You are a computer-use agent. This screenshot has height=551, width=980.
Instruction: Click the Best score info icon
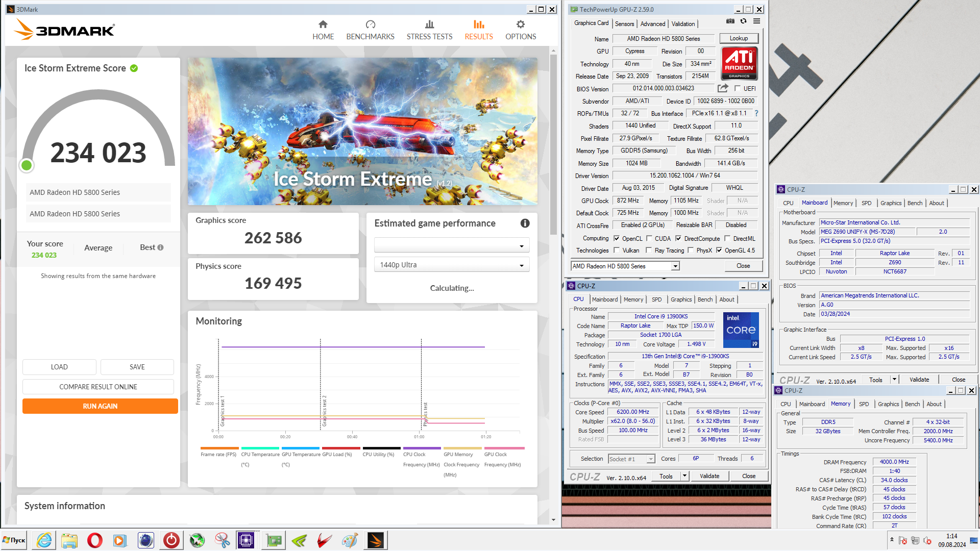pos(160,247)
